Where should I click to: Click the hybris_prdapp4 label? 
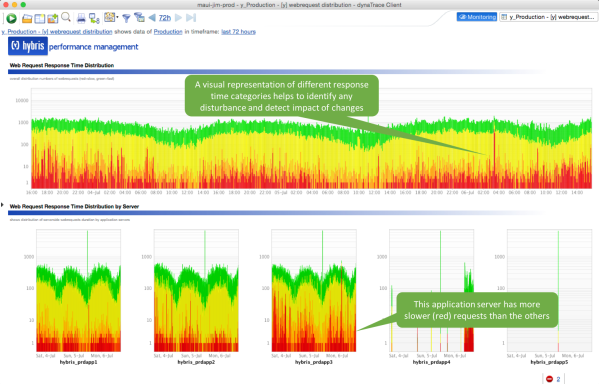click(431, 362)
